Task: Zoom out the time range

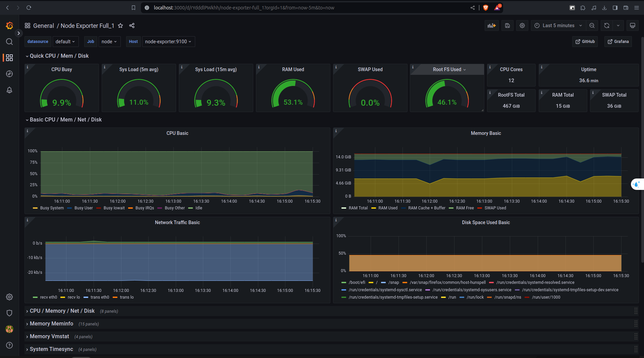Action: point(592,25)
